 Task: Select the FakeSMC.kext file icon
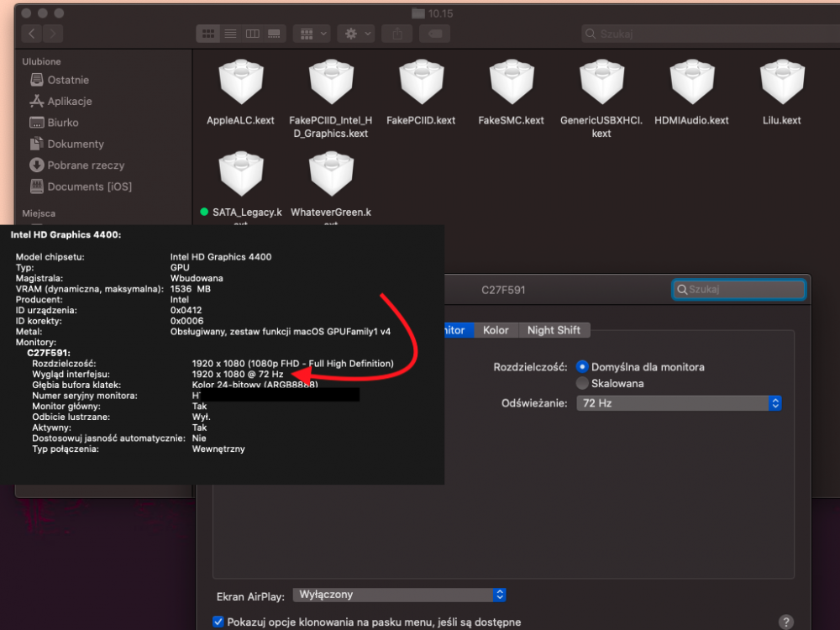tap(512, 82)
